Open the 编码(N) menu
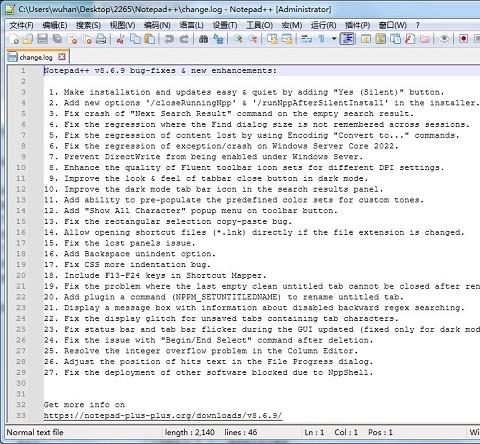 (157, 25)
